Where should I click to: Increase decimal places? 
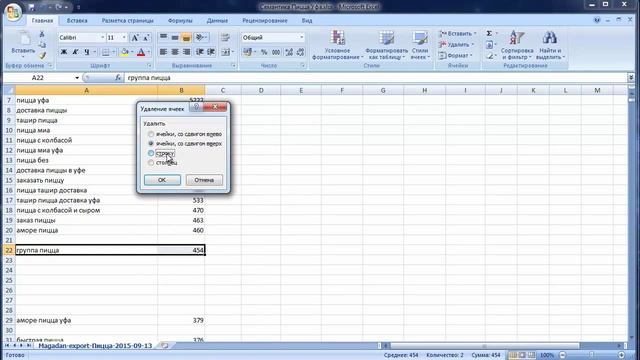pyautogui.click(x=289, y=52)
